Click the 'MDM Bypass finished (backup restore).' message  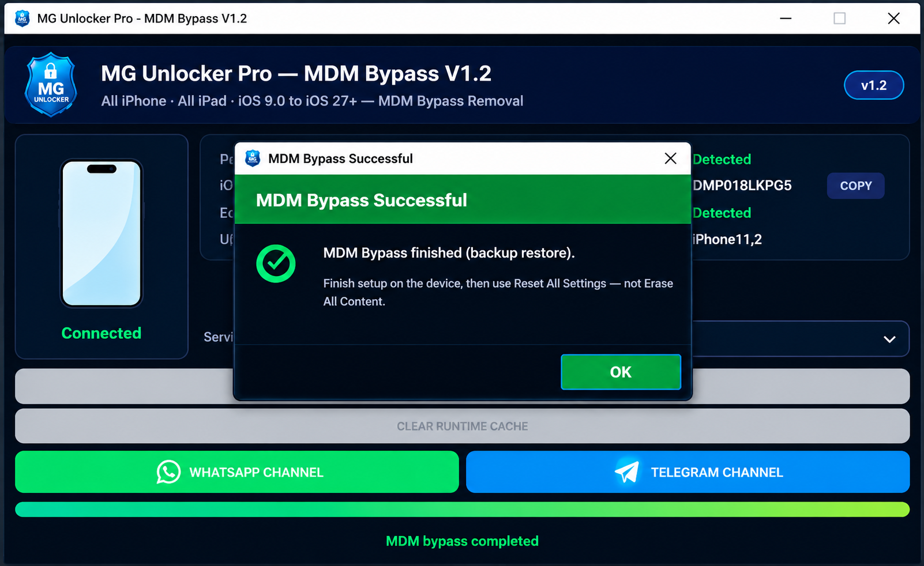[449, 253]
